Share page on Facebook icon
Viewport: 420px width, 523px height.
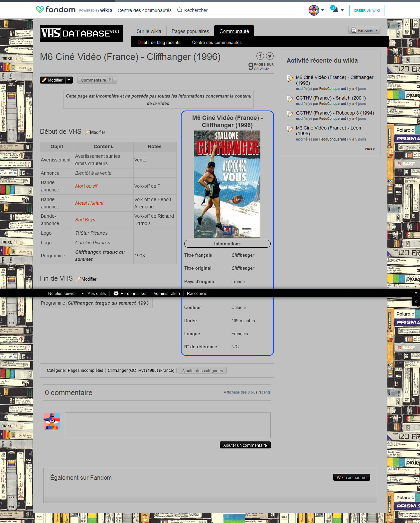coord(260,56)
